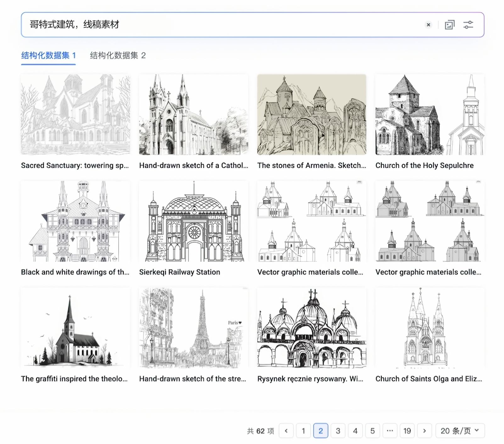The width and height of the screenshot is (504, 444).
Task: Switch to 结构化数据集 1 tab
Action: 48,56
